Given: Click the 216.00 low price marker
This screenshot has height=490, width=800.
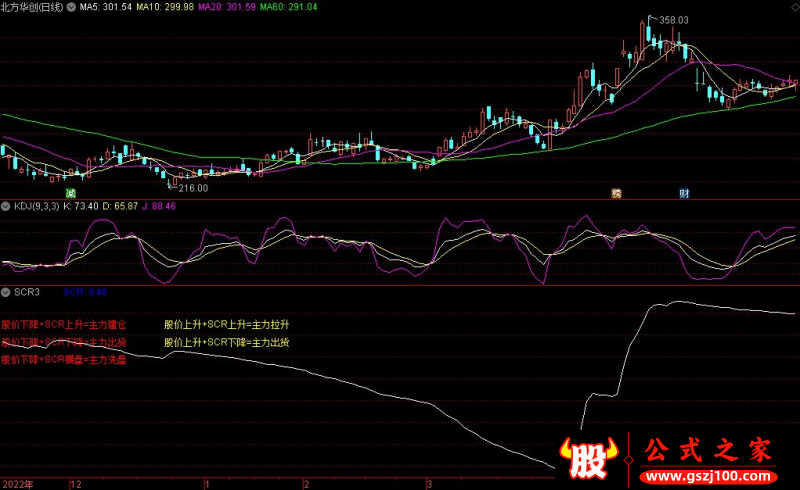Looking at the screenshot, I should [193, 187].
